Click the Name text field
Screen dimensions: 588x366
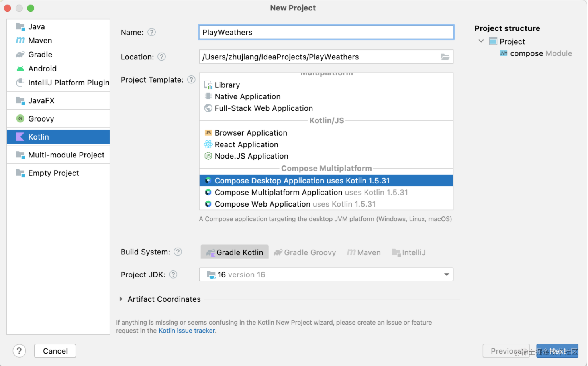pyautogui.click(x=326, y=32)
